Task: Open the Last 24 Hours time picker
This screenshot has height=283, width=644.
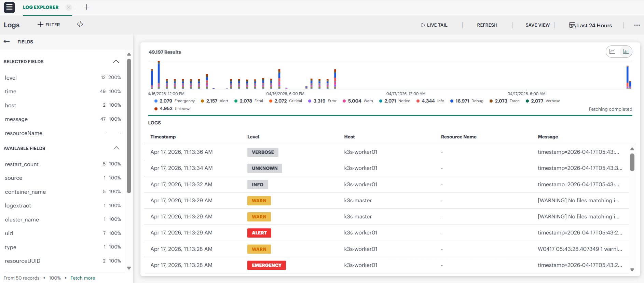Action: (x=590, y=25)
